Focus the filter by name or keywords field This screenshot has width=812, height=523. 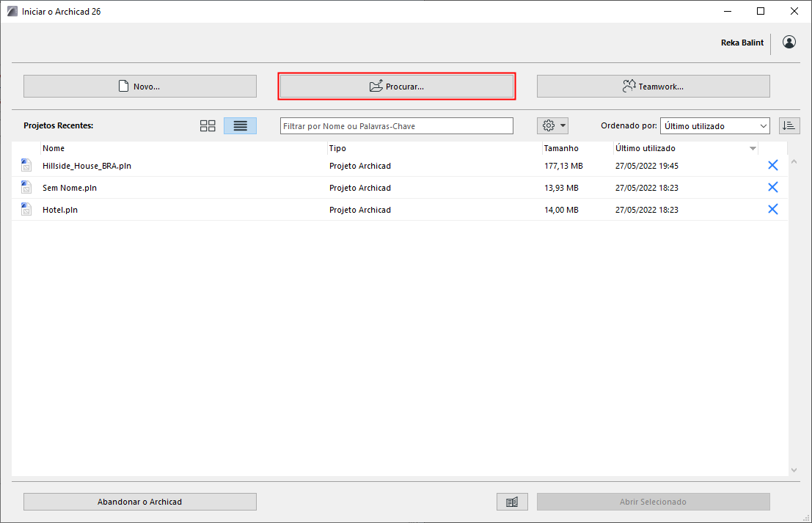[397, 126]
